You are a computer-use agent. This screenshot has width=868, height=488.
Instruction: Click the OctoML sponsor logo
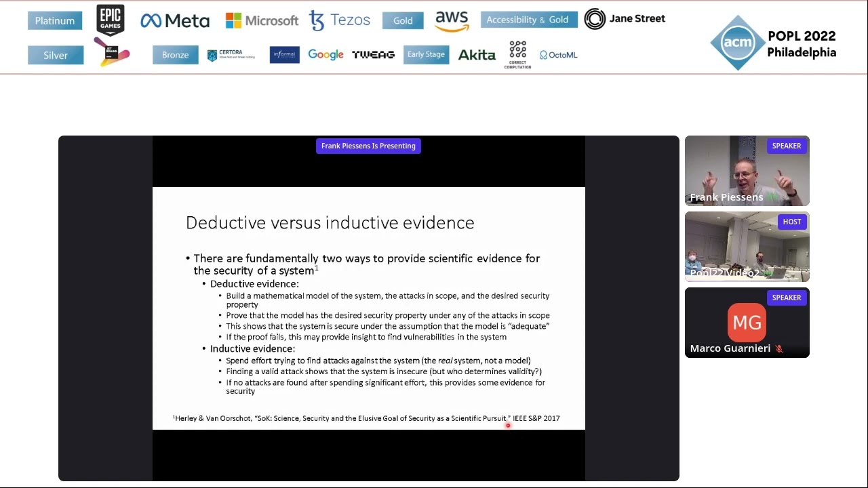[559, 55]
